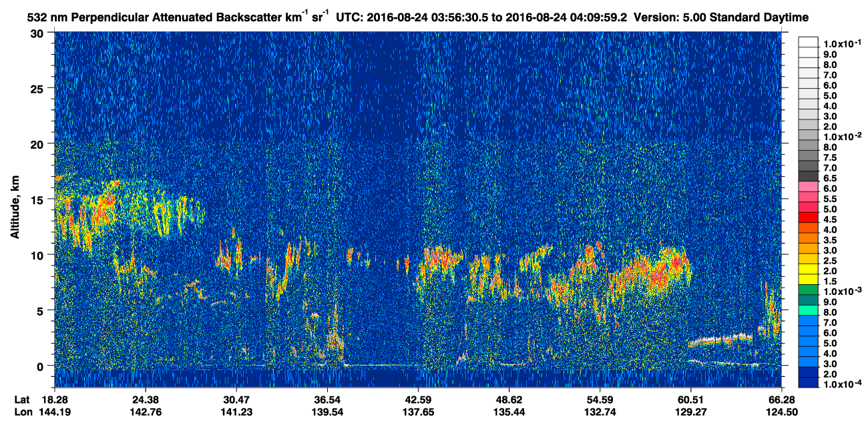The width and height of the screenshot is (868, 445).
Task: Click the bright yellow colorbar swatch beside 2.0
Action: pyautogui.click(x=809, y=268)
